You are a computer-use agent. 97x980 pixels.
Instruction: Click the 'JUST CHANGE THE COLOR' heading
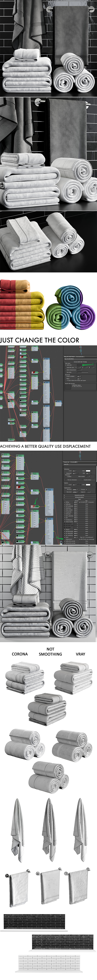click(40, 340)
